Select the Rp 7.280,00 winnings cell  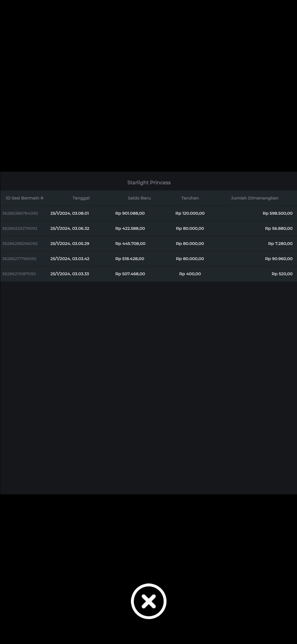tap(280, 244)
